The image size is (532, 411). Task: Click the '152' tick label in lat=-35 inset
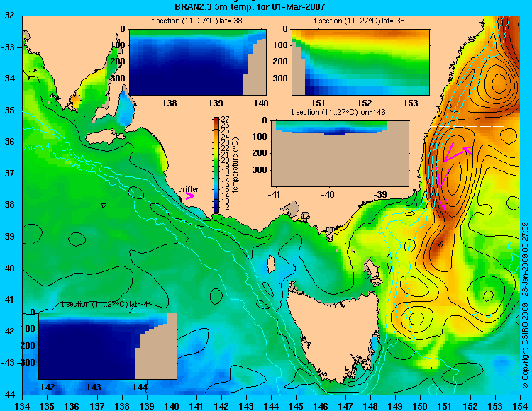[365, 103]
